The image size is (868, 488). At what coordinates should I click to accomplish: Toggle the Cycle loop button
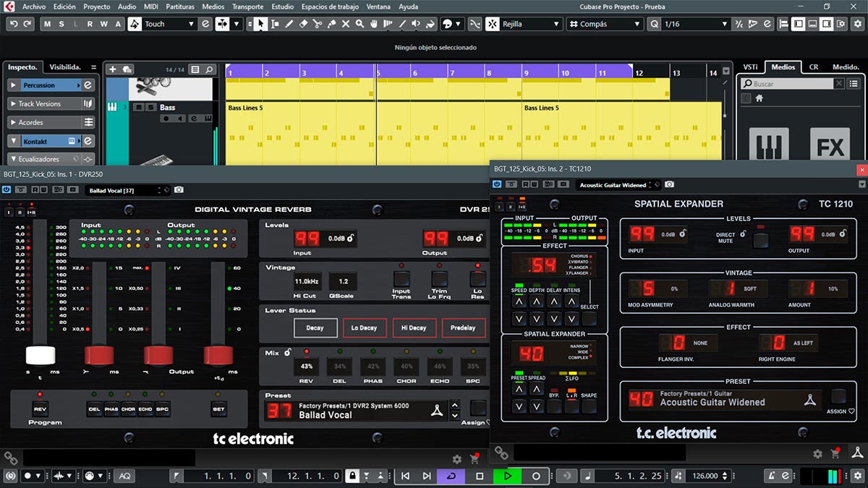(x=452, y=476)
